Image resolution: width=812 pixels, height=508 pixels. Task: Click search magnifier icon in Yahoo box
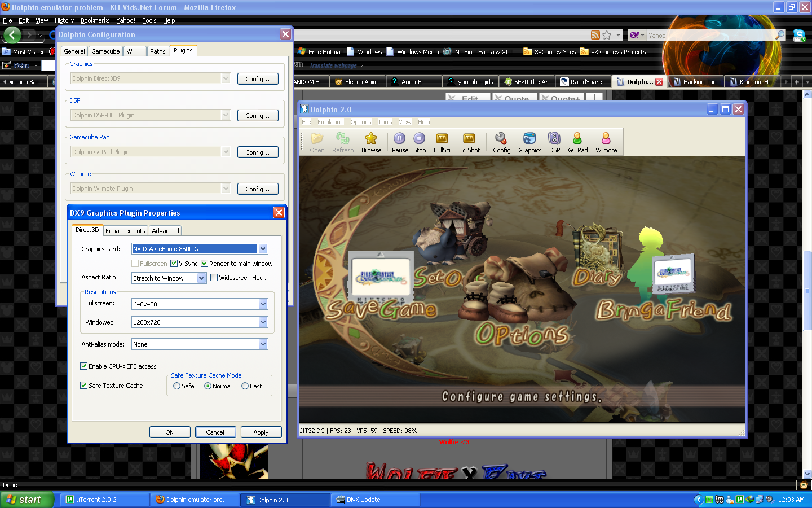780,35
